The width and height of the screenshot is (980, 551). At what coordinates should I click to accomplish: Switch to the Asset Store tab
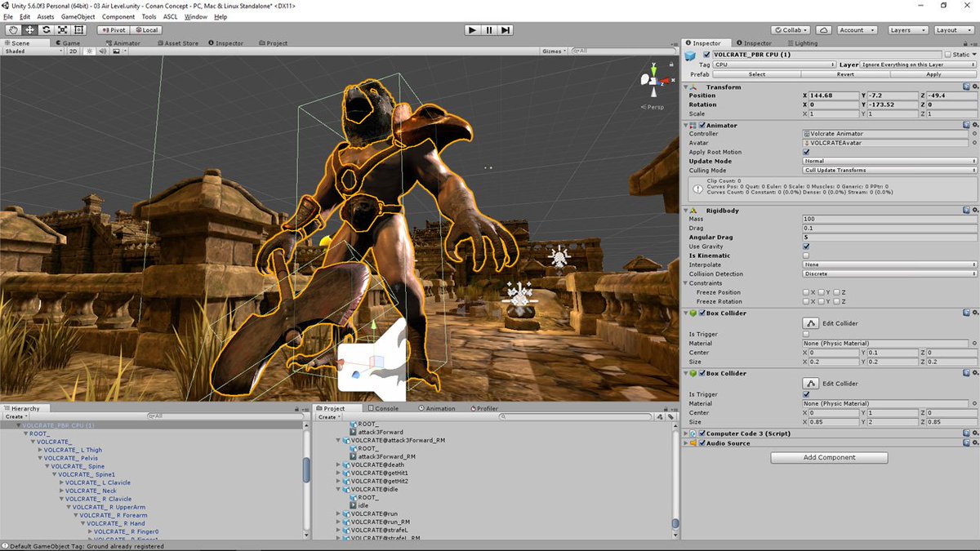[x=177, y=43]
